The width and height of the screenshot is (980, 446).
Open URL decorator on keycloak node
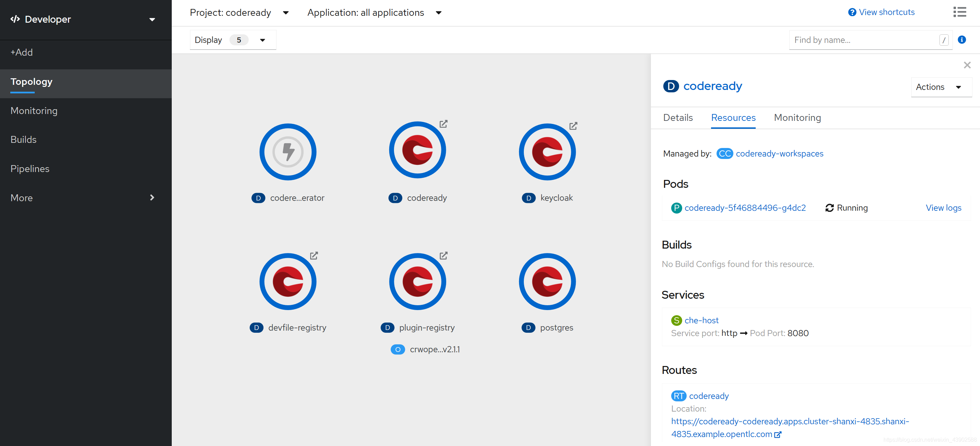[573, 126]
